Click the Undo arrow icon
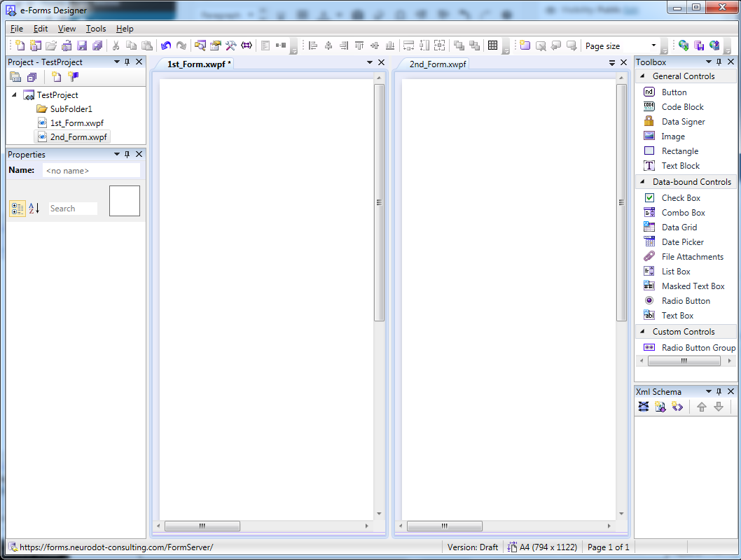The width and height of the screenshot is (741, 560). click(x=166, y=45)
